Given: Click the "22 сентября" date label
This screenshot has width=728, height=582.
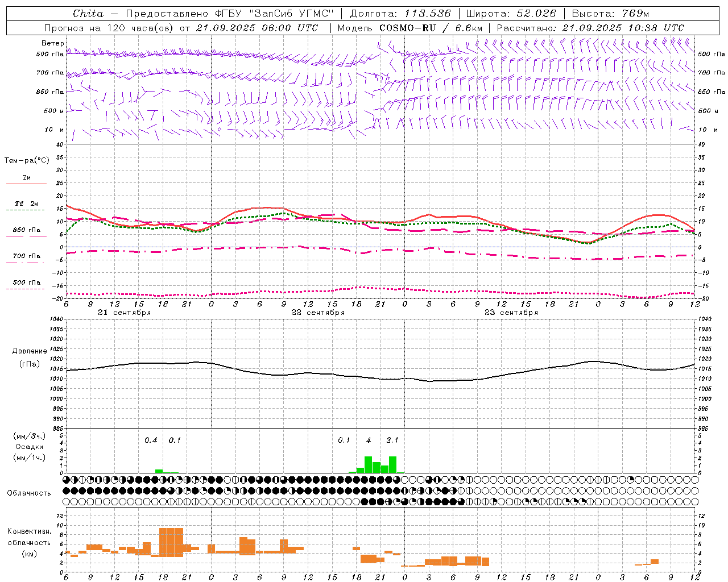Looking at the screenshot, I should [x=318, y=313].
